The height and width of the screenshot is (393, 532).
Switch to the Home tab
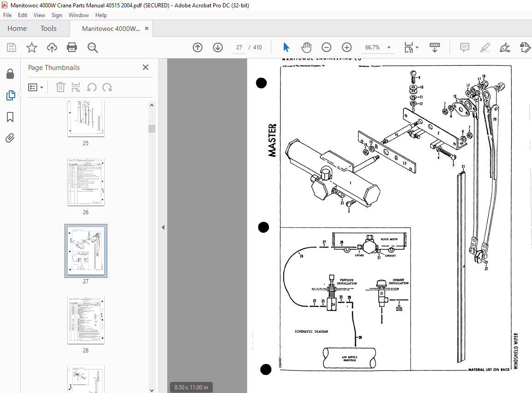click(17, 29)
